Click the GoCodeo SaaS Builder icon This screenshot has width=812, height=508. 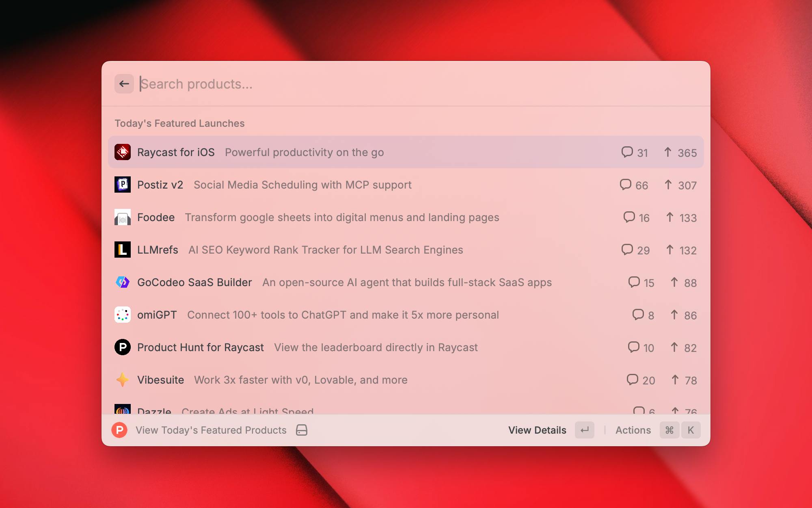123,282
